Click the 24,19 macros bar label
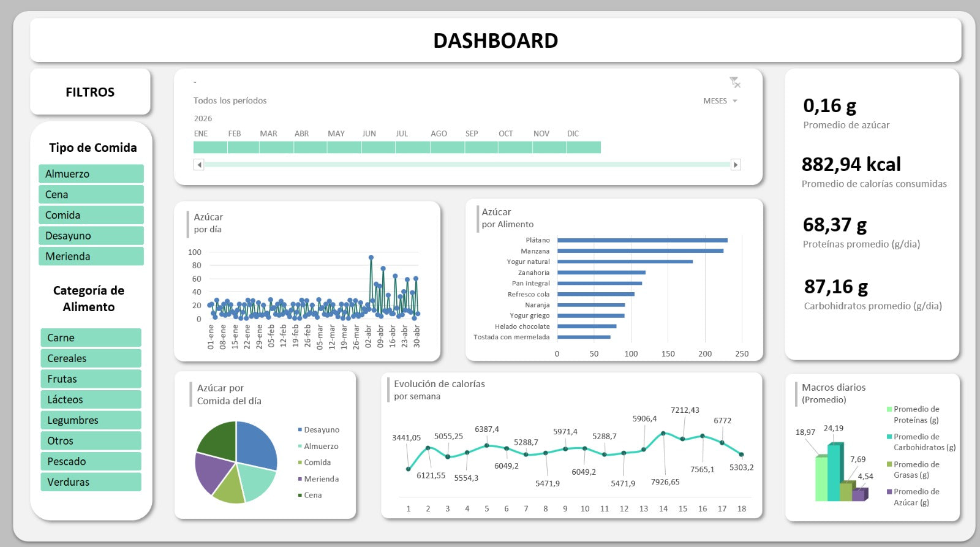Viewport: 980px width, 547px height. pos(833,429)
